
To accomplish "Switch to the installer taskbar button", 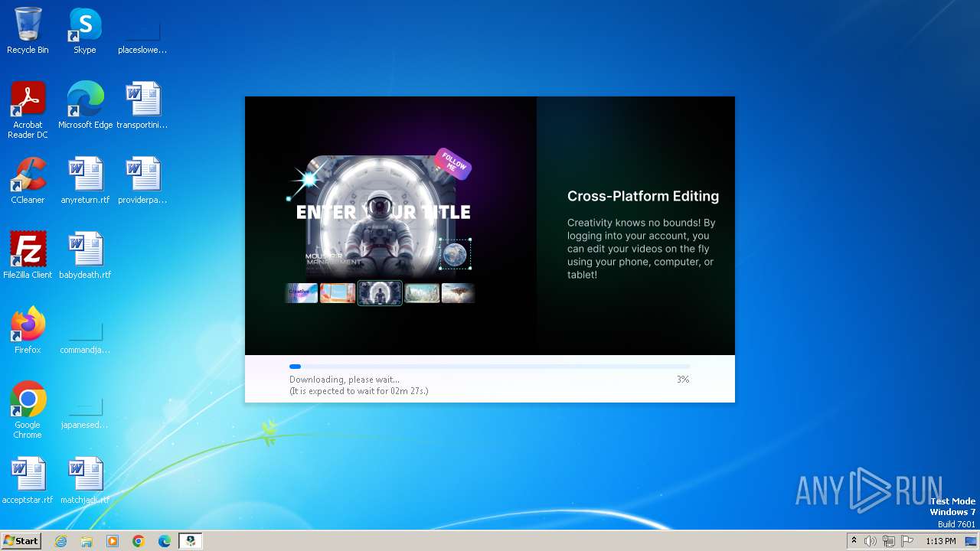I will tap(191, 541).
